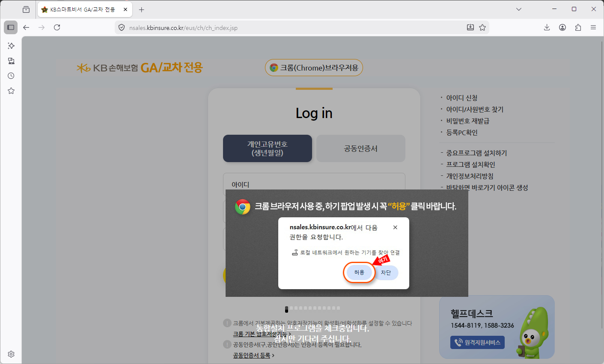
Task: Reload the current page
Action: click(x=57, y=27)
